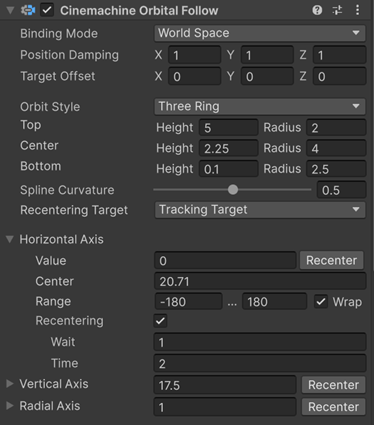Edit the Center orbit Radius field
Image resolution: width=374 pixels, height=425 pixels.
coord(336,148)
